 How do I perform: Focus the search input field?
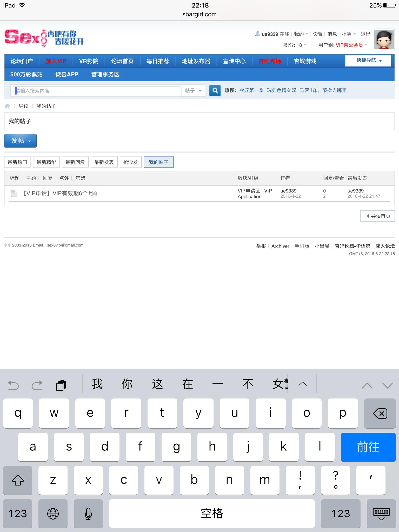coord(96,91)
